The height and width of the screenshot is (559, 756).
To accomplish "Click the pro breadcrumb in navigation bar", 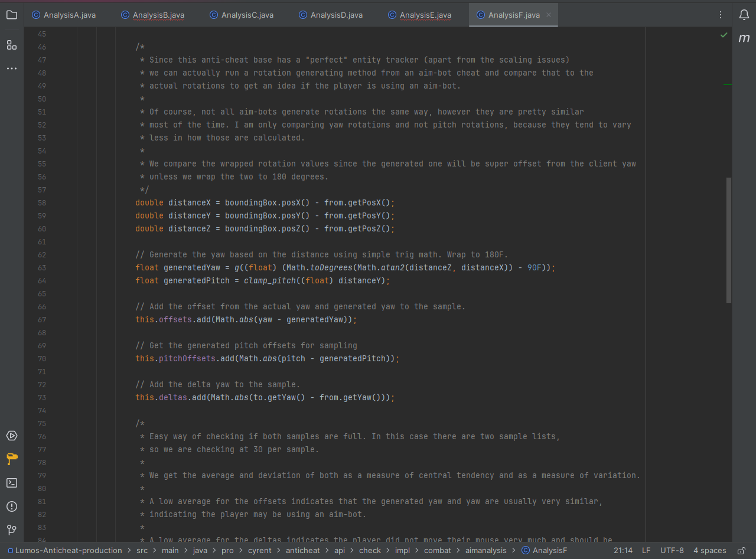I will [227, 551].
